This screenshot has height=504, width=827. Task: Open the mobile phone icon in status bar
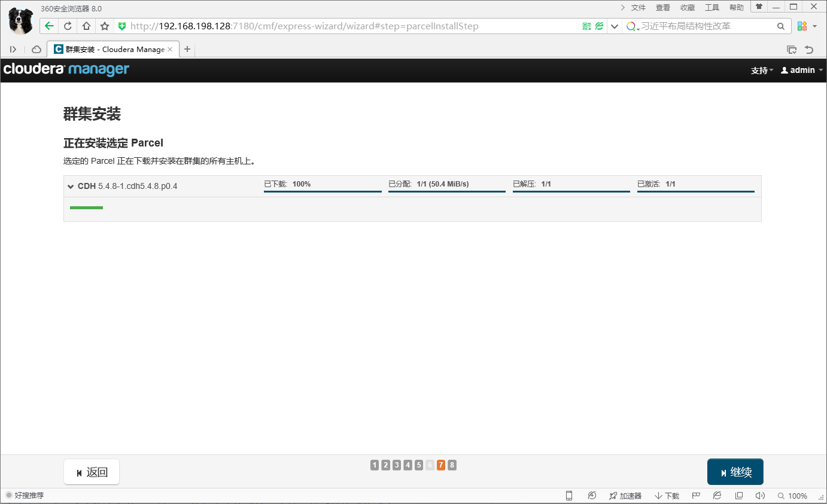tap(569, 496)
